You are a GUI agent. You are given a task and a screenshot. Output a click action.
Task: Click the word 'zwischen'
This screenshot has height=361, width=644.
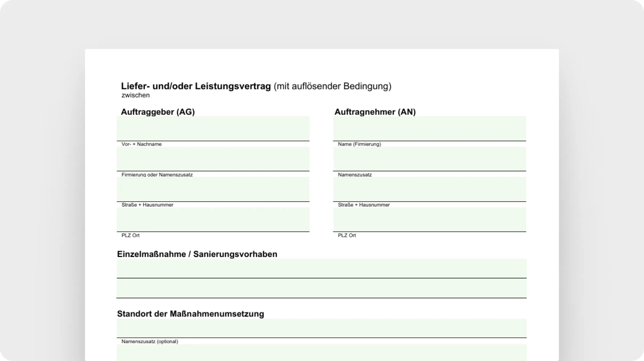pos(136,95)
